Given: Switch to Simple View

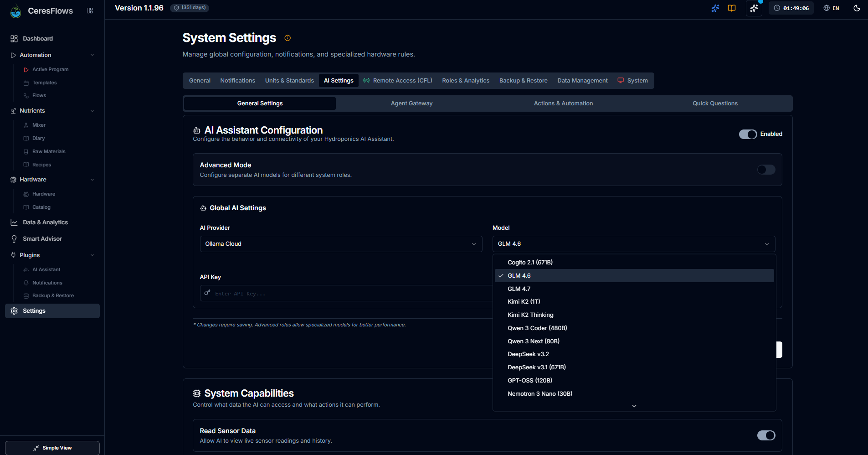Looking at the screenshot, I should click(x=52, y=448).
